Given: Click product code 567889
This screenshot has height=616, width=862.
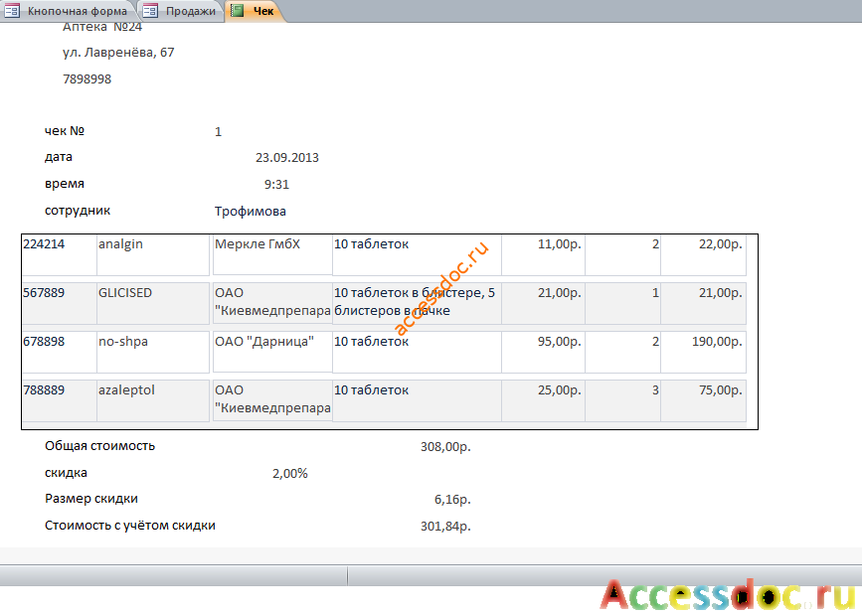Looking at the screenshot, I should (44, 293).
